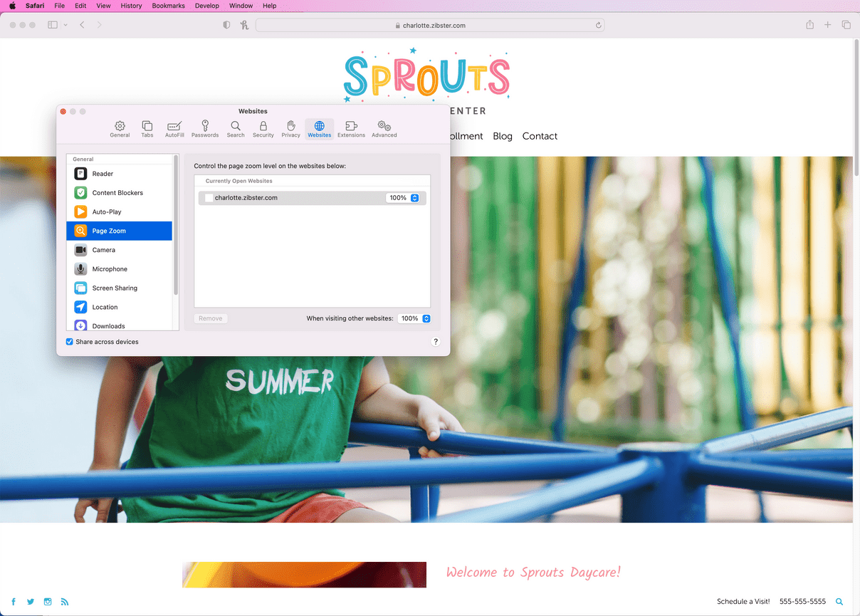Click the Schedule a Visit! link
The image size is (860, 616).
point(743,602)
